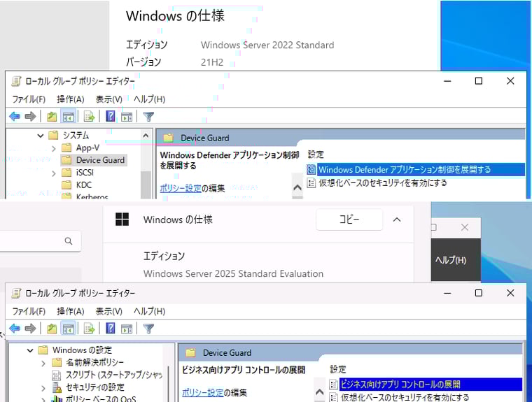The width and height of the screenshot is (532, 402).
Task: Click Back arrow in upper Policy Editor toolbar
Action: click(x=15, y=117)
